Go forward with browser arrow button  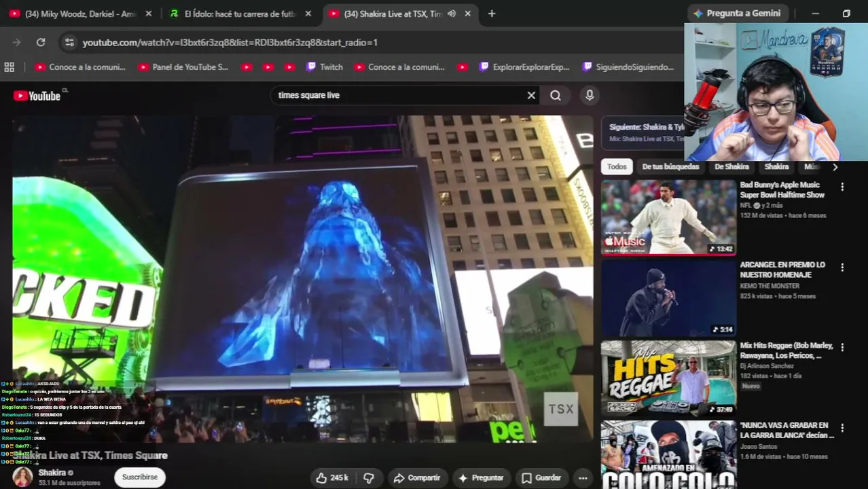(x=16, y=42)
